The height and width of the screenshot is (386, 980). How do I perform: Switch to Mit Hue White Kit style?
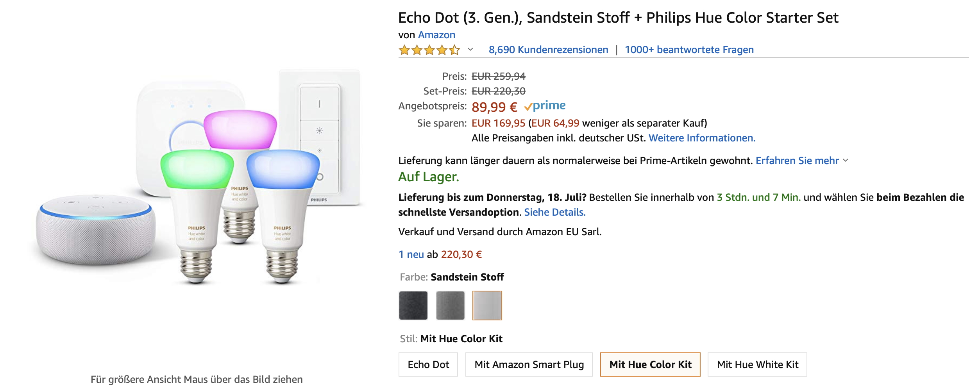(757, 365)
